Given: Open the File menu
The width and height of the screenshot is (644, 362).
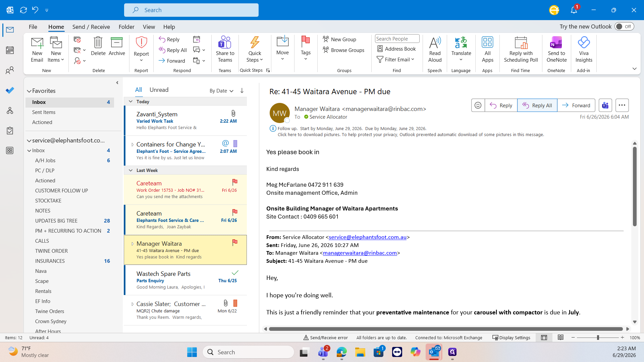Looking at the screenshot, I should [x=33, y=27].
